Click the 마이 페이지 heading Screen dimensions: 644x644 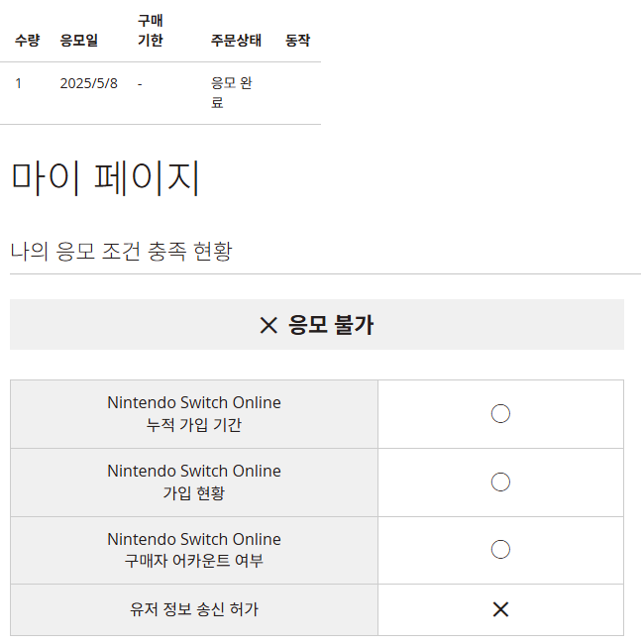(x=106, y=177)
